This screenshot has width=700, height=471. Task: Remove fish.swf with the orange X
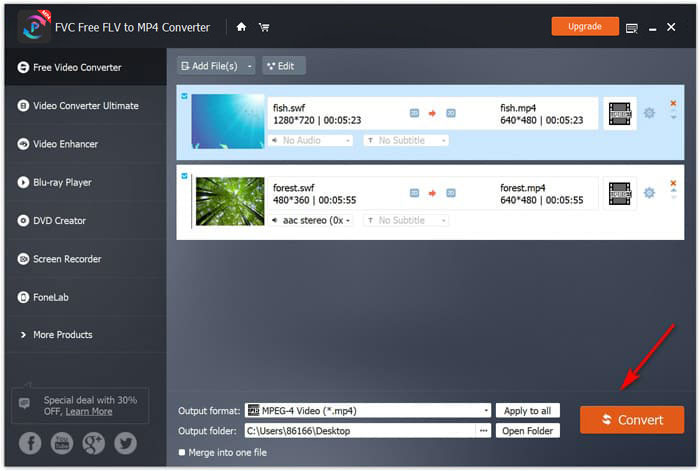(x=673, y=103)
